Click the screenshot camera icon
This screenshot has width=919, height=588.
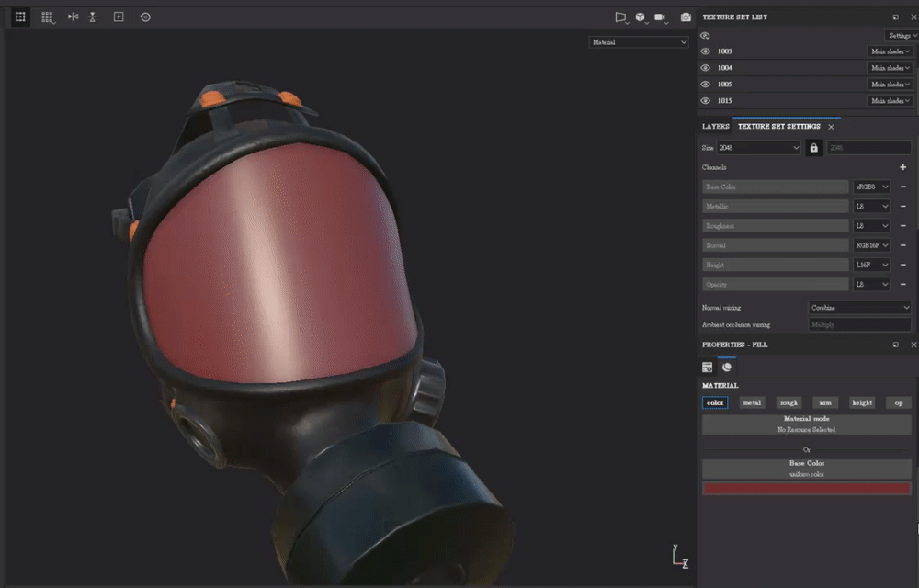click(686, 17)
